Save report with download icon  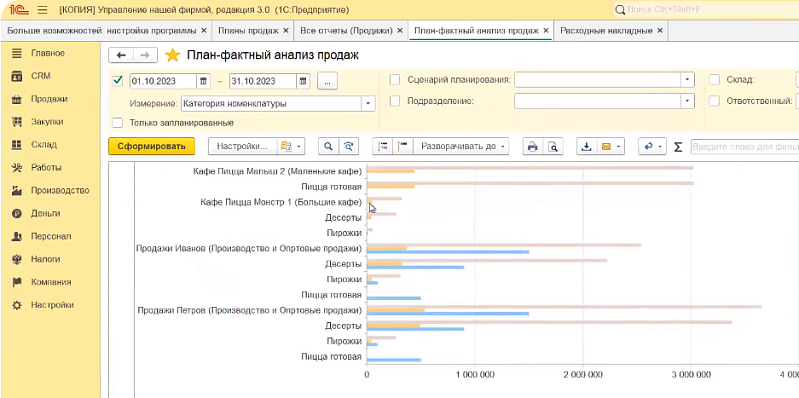587,146
